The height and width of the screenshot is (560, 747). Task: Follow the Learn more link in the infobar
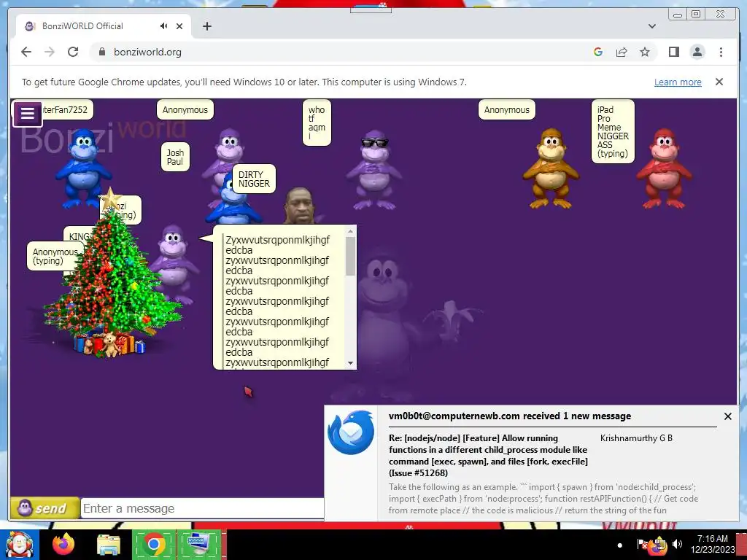[678, 82]
